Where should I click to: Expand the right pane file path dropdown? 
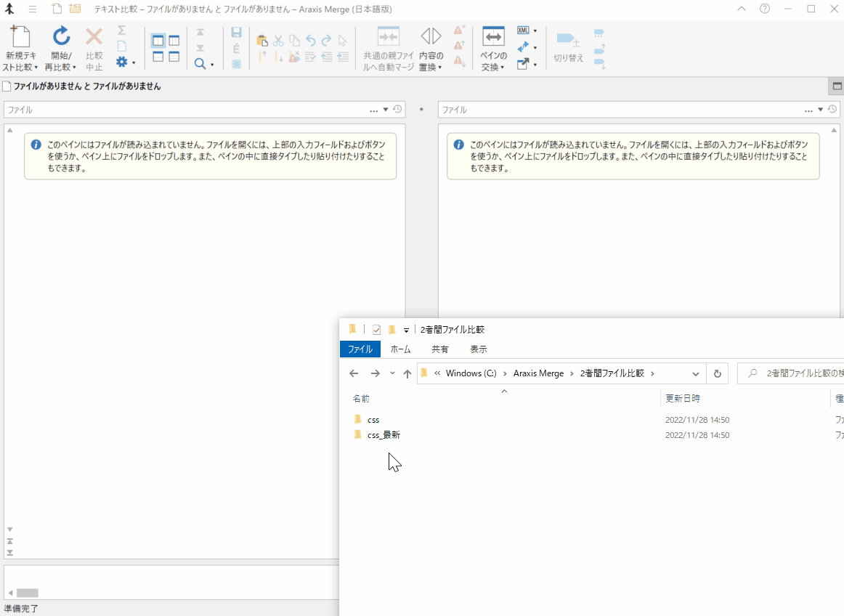[x=821, y=110]
